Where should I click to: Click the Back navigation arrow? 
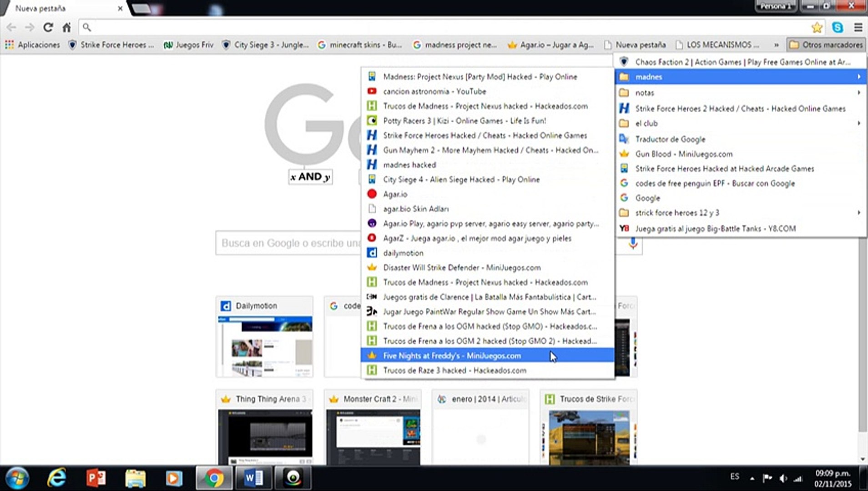[x=11, y=28]
